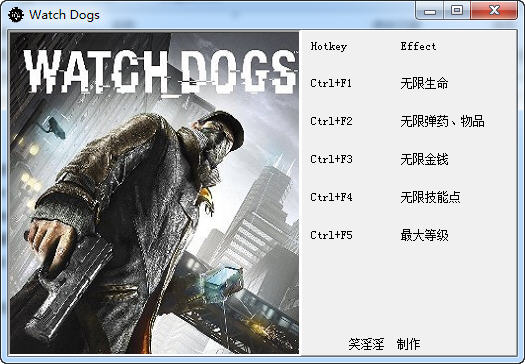Click the 无限金钱 effect label
Screen dimensions: 525x364
[424, 159]
